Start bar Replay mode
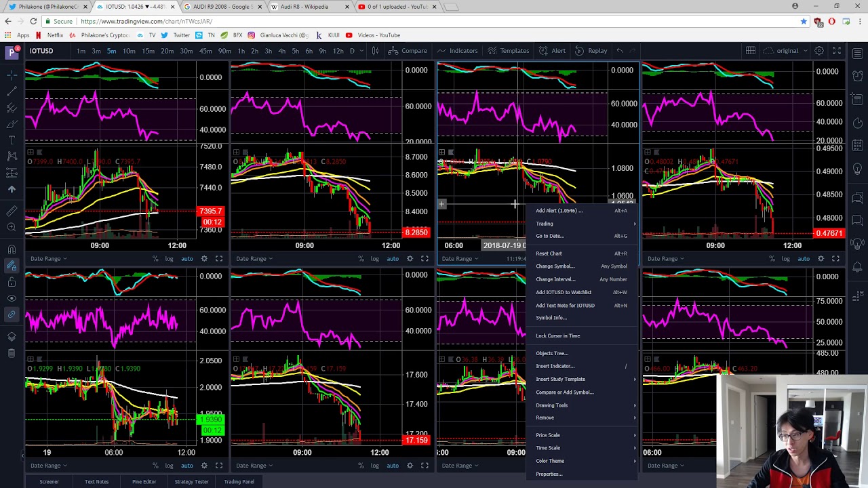 [x=591, y=51]
